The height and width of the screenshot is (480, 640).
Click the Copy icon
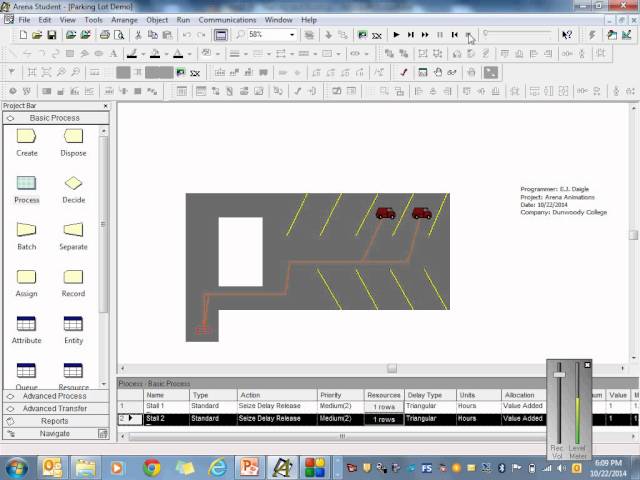pos(153,35)
